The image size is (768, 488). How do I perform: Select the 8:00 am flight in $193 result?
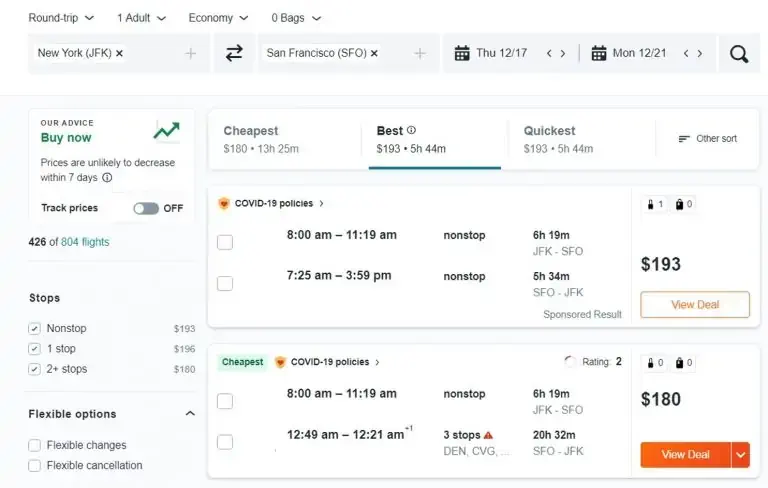click(225, 242)
